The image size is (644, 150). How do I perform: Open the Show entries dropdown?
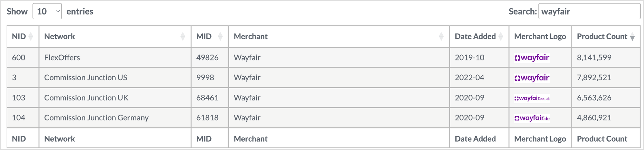tap(47, 12)
